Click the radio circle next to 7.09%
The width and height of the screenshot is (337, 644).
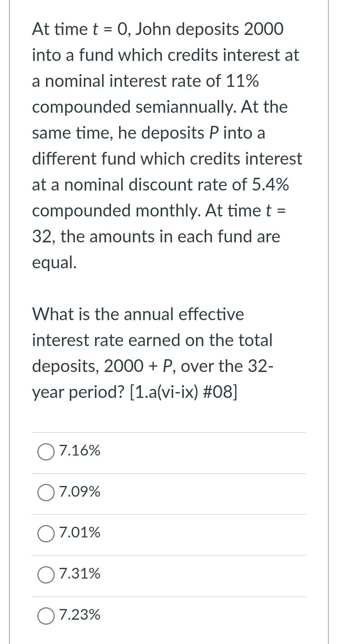[x=46, y=492]
